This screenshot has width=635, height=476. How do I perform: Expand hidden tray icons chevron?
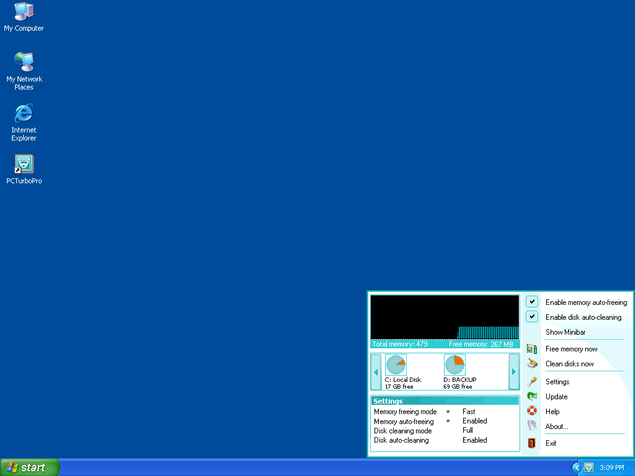[x=577, y=467]
